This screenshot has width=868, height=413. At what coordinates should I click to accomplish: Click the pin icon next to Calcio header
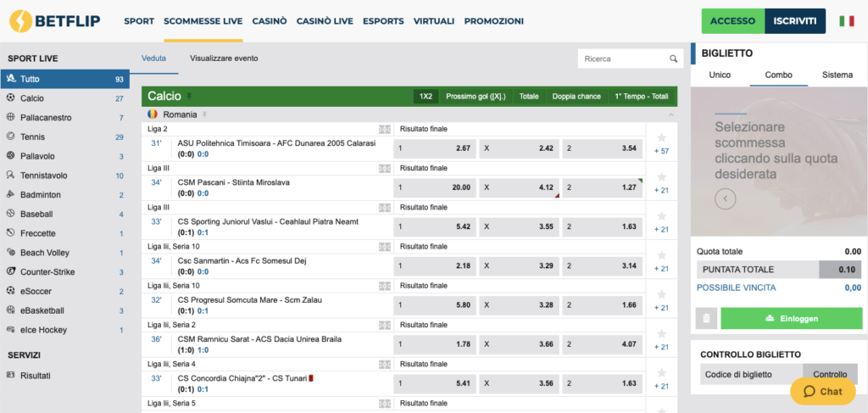[190, 97]
